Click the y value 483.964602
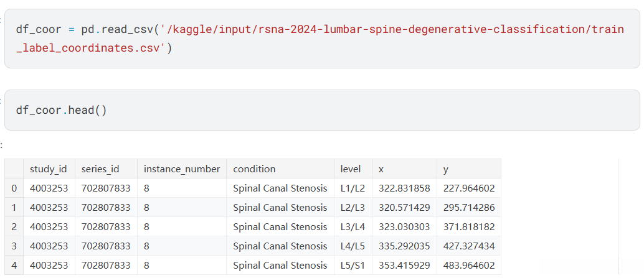This screenshot has height=278, width=644. pos(469,265)
